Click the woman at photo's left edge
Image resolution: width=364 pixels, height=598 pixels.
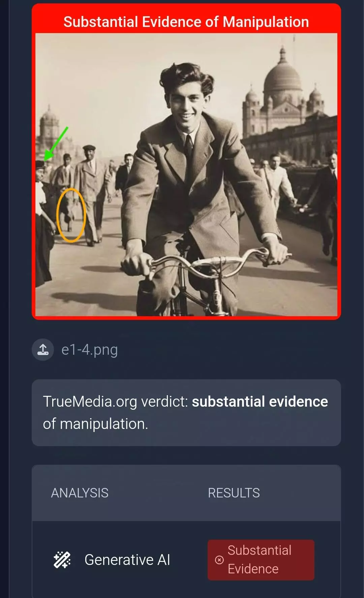44,223
